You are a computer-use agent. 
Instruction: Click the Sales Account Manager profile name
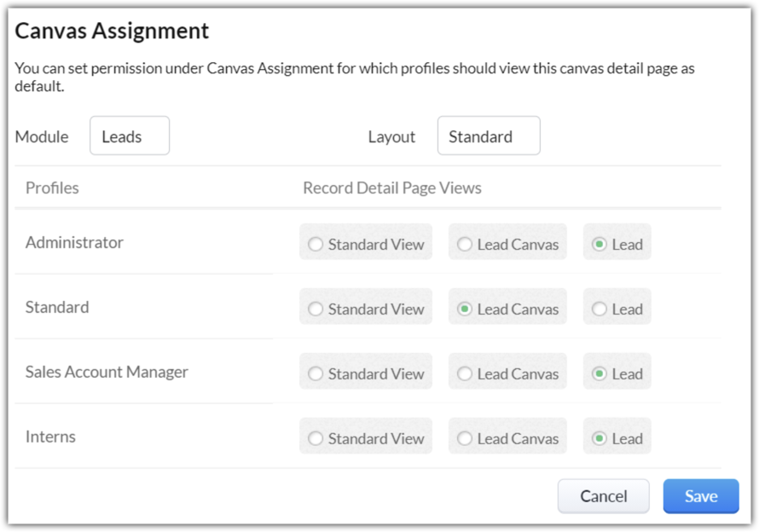[107, 373]
